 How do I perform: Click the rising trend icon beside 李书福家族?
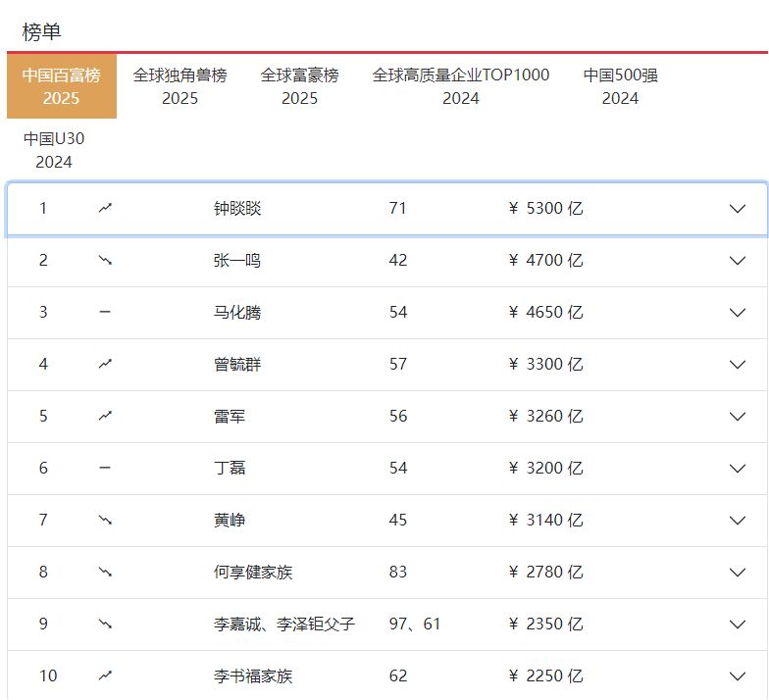click(x=106, y=675)
